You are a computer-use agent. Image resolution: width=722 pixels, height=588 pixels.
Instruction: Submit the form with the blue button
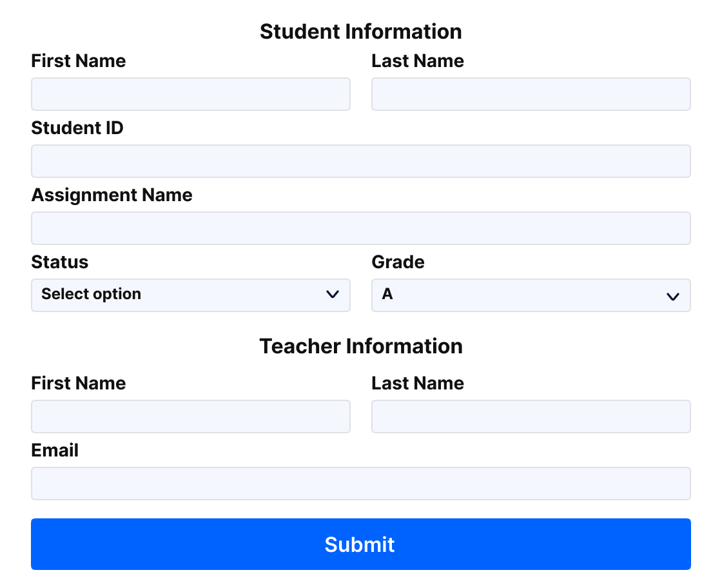coord(361,544)
